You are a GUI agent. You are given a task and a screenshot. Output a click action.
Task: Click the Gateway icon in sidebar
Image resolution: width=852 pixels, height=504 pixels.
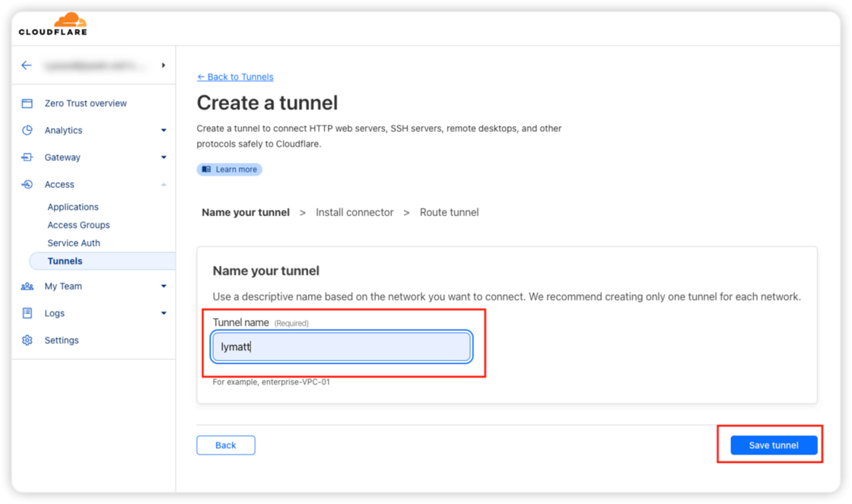27,157
